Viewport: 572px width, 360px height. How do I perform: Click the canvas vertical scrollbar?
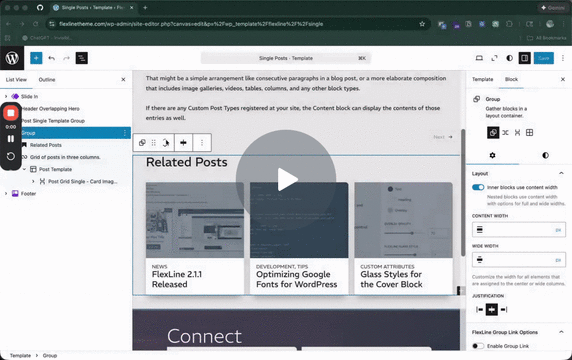(x=463, y=192)
